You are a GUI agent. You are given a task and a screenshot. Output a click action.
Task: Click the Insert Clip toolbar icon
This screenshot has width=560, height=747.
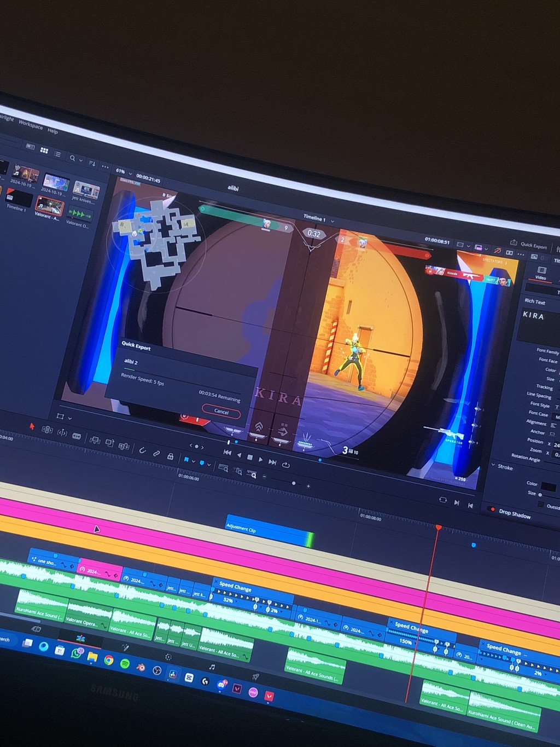95,439
